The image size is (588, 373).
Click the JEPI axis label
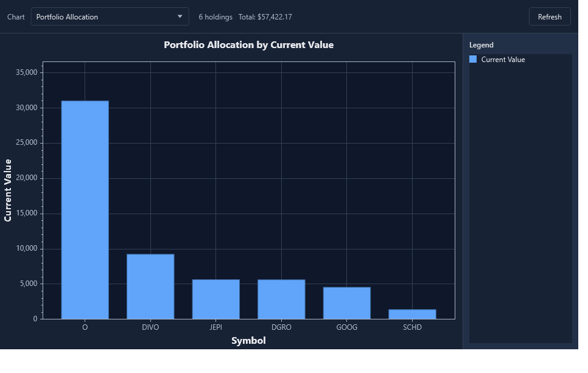[216, 327]
